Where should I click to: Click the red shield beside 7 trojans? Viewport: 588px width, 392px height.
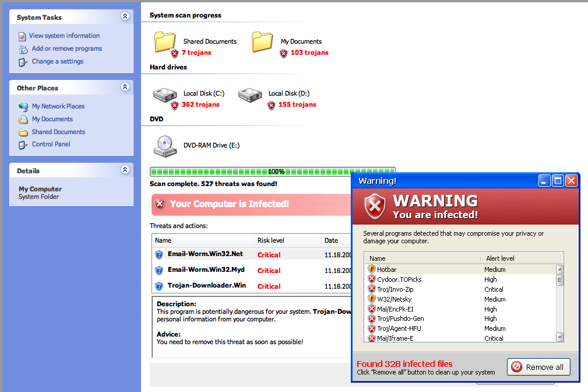click(x=175, y=53)
